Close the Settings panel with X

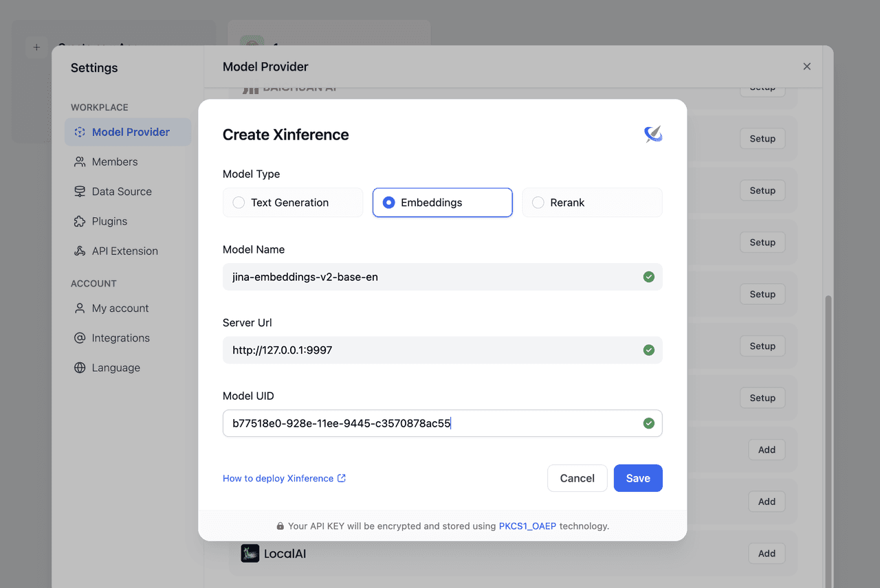[x=807, y=67]
